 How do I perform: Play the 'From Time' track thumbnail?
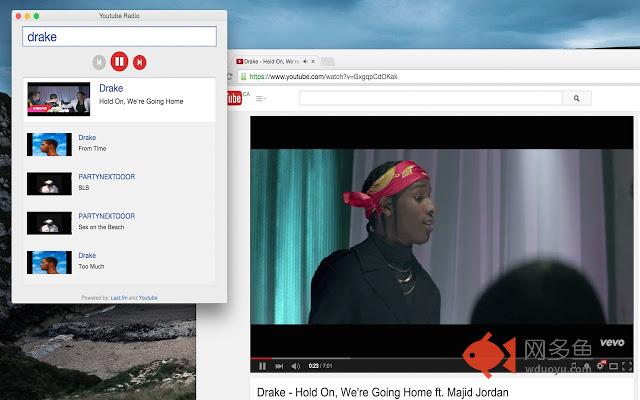[49, 144]
